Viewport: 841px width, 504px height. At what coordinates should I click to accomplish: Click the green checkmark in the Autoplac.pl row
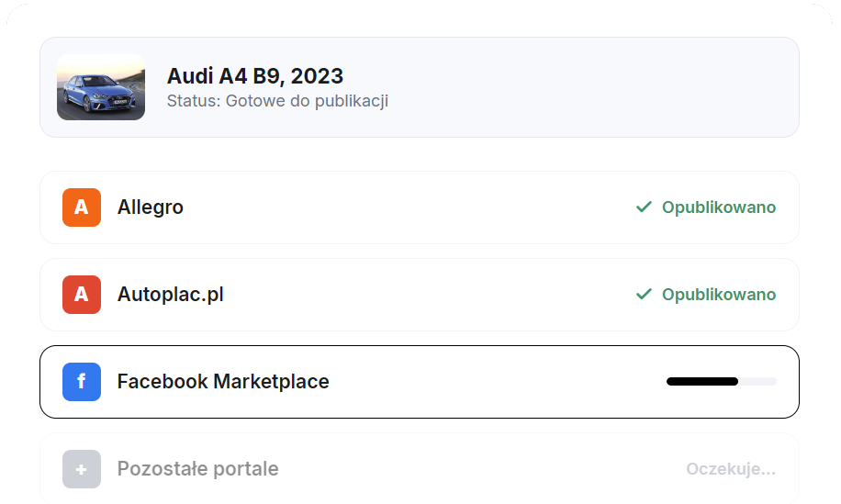click(x=644, y=295)
